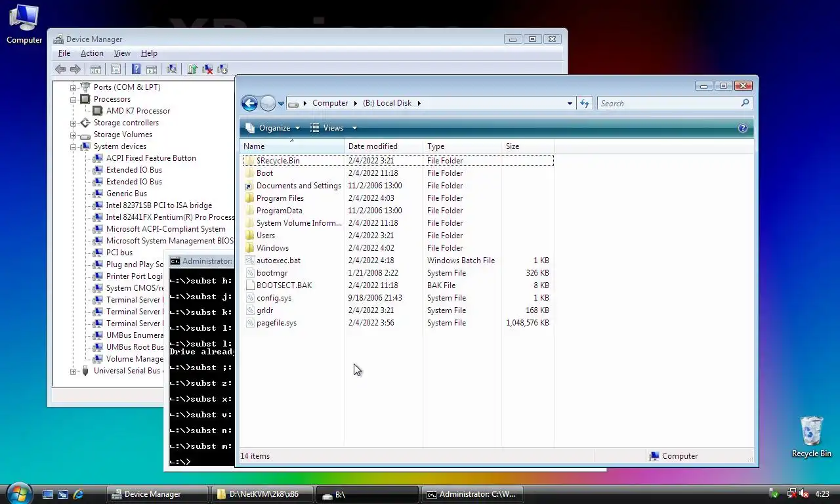Click blue Help question-mark toolbar icon
Viewport: 840px width, 504px height.
(x=136, y=69)
